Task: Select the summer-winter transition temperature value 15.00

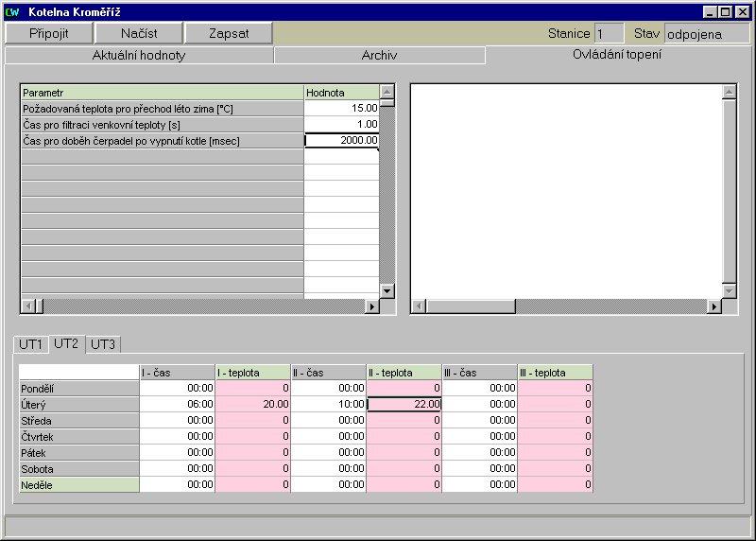Action: [x=341, y=109]
